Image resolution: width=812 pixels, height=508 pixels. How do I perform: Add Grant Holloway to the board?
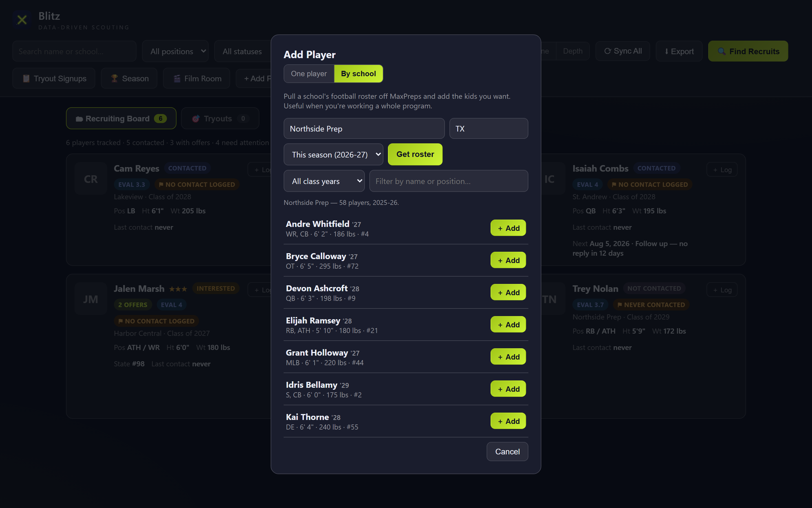508,357
